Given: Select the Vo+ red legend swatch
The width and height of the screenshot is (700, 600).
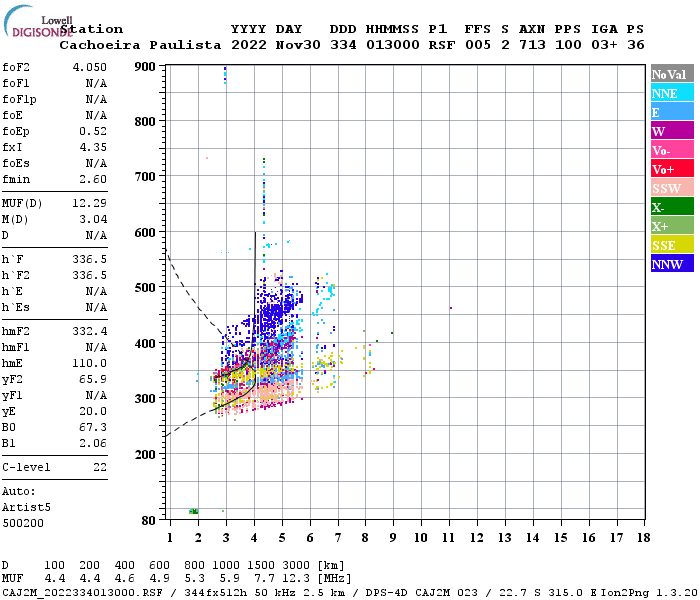Looking at the screenshot, I should click(672, 169).
